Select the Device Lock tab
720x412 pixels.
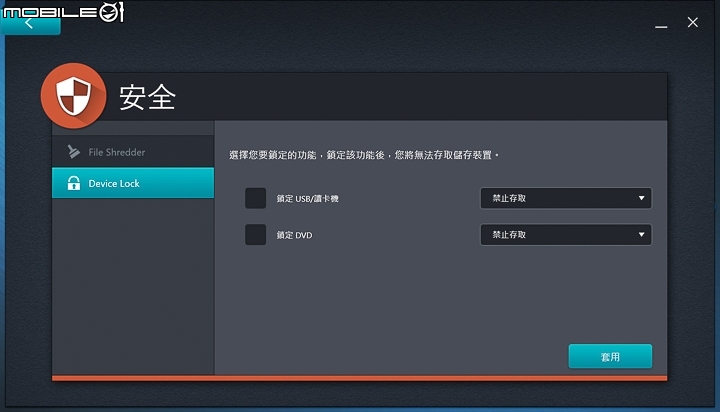[x=133, y=183]
